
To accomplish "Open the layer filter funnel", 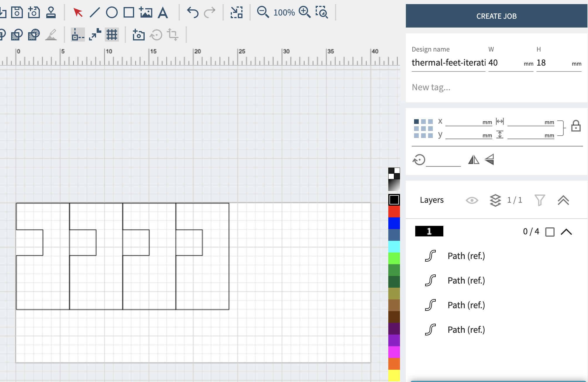I will 539,200.
